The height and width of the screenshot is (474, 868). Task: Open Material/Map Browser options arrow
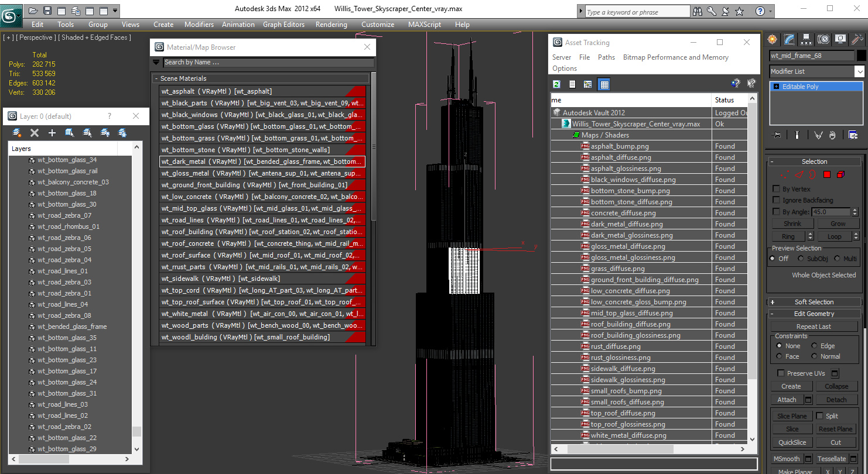tap(156, 63)
